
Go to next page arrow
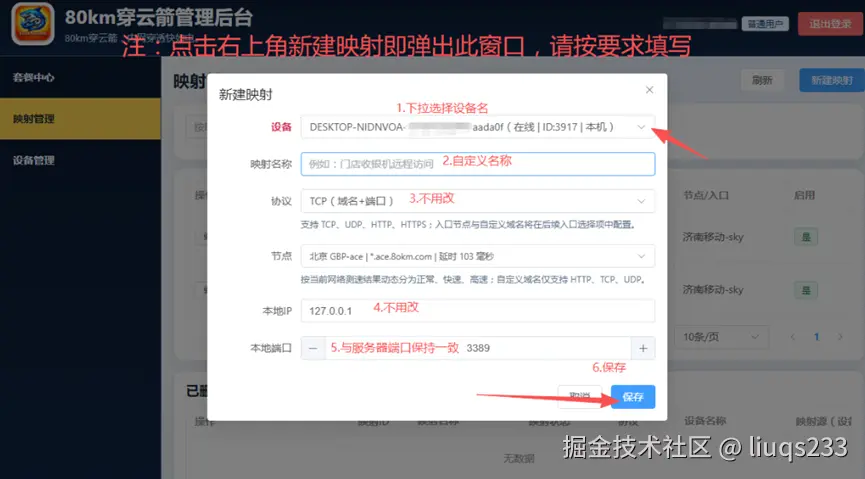(840, 337)
